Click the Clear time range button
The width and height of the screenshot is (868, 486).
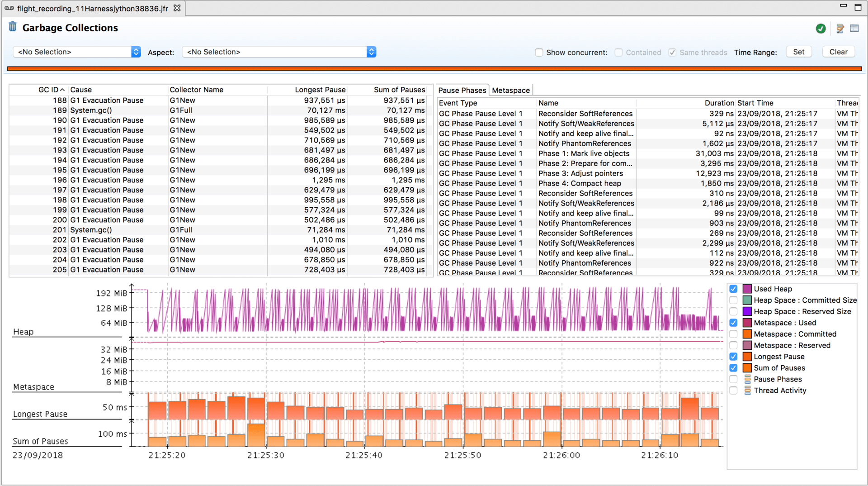[x=838, y=52]
